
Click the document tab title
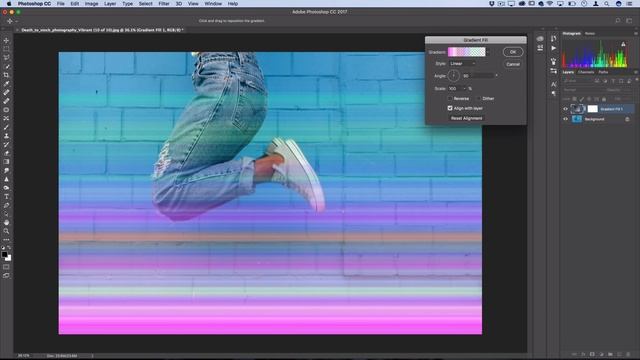102,30
